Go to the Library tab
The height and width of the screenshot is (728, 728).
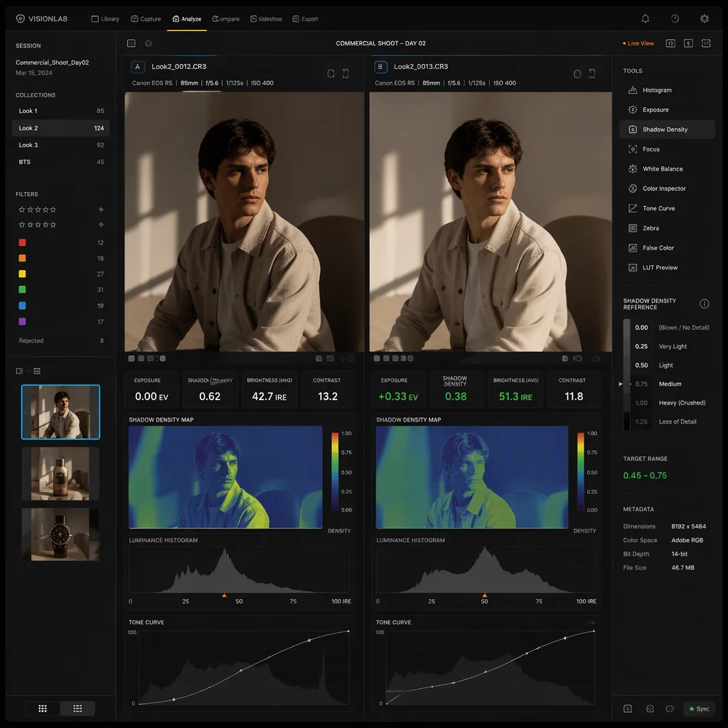pos(105,19)
